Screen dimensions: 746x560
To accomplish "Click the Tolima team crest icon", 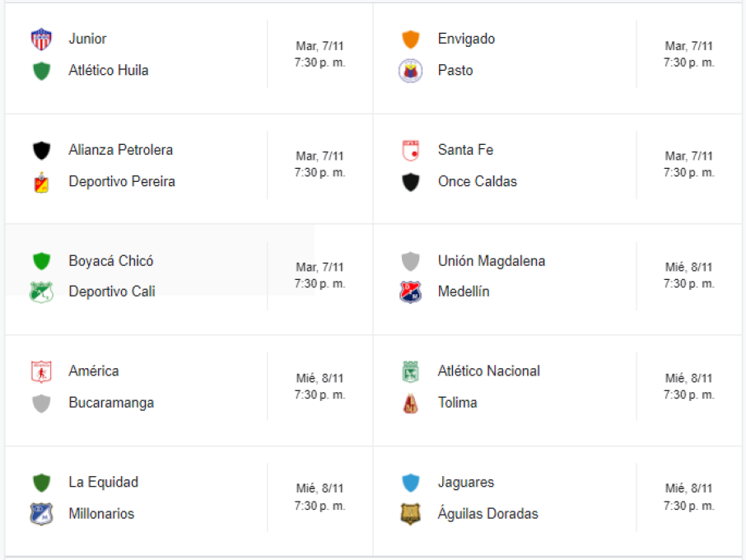I will click(x=410, y=404).
